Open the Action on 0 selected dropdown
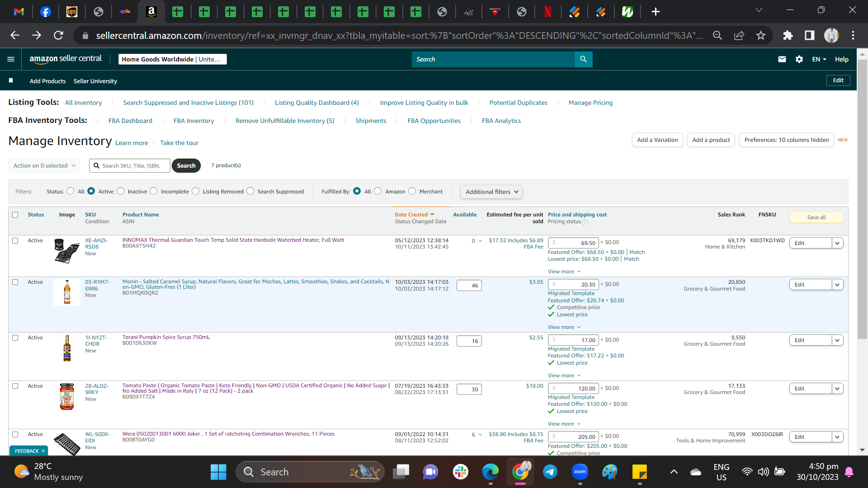The width and height of the screenshot is (868, 488). (44, 166)
